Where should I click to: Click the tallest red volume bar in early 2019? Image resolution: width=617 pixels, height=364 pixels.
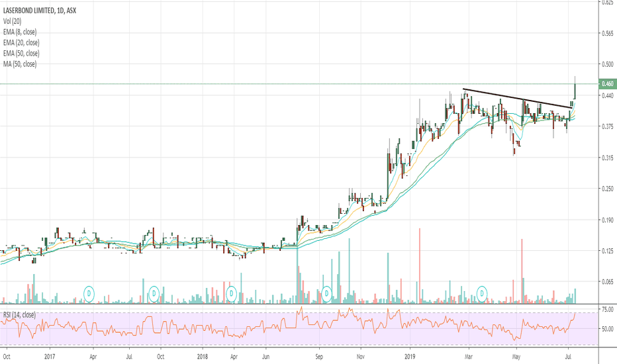420,265
